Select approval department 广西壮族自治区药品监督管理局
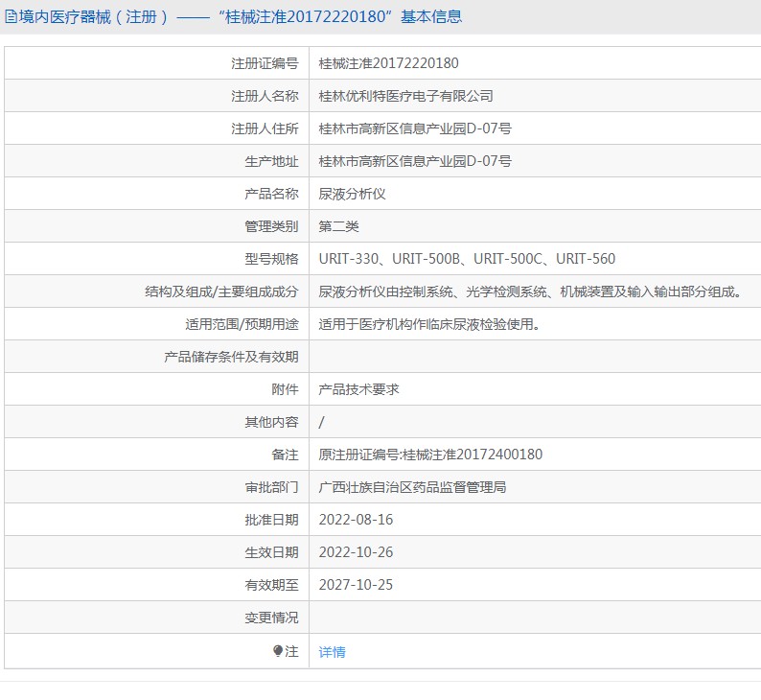 point(412,487)
